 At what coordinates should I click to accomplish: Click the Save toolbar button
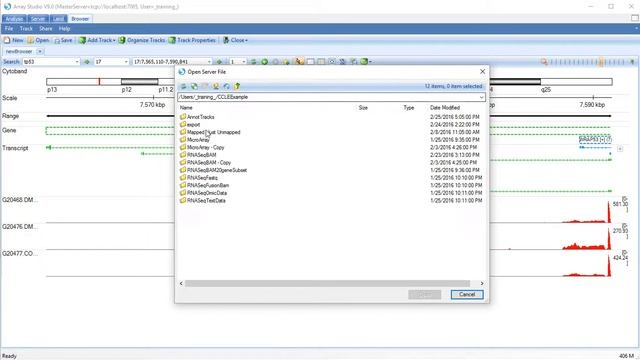click(x=63, y=40)
